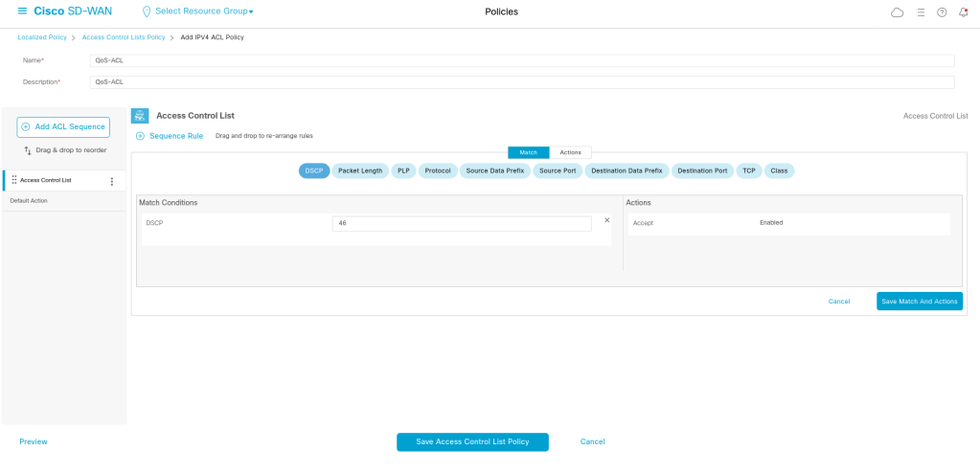Go to Localized Policy breadcrumb
This screenshot has height=473, width=980.
42,37
